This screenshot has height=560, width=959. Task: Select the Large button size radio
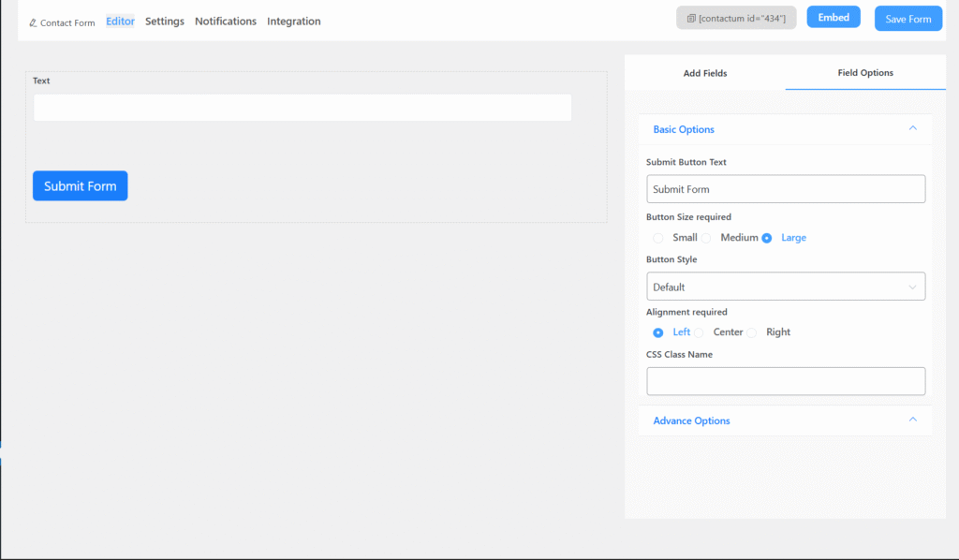(x=767, y=238)
